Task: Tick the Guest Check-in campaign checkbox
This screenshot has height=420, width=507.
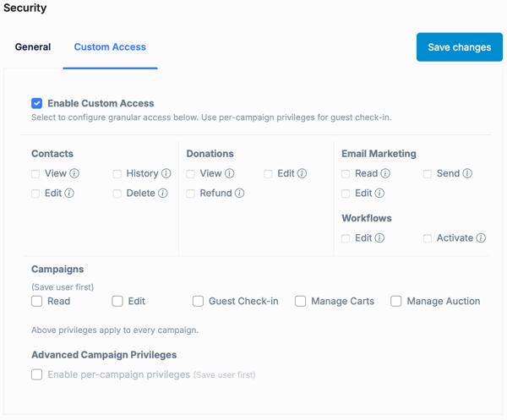Action: tap(198, 301)
